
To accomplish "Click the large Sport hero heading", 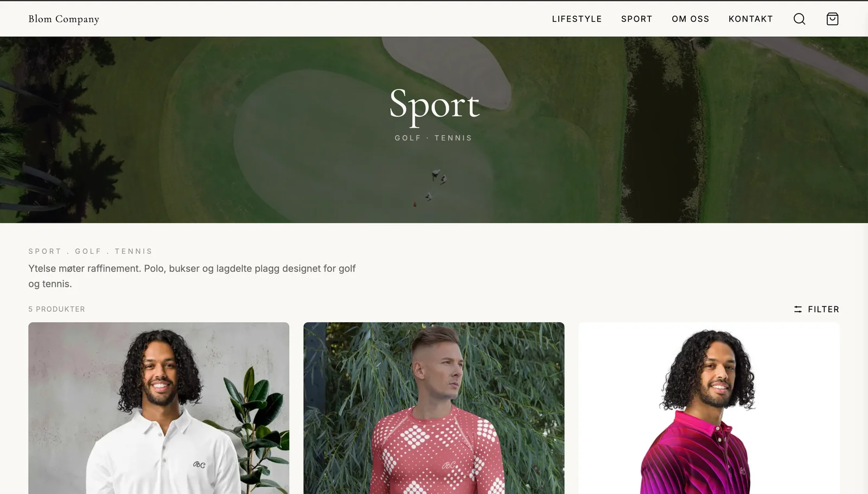I will (x=434, y=104).
